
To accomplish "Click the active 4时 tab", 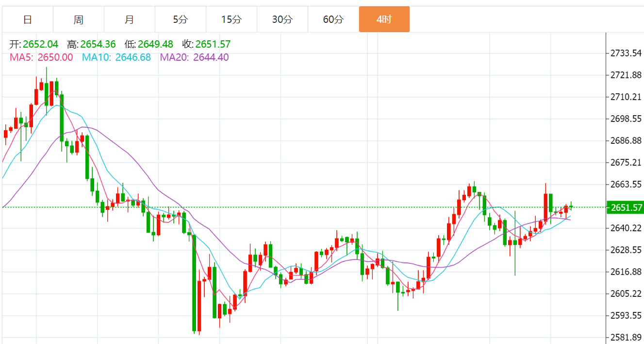I will (x=384, y=19).
